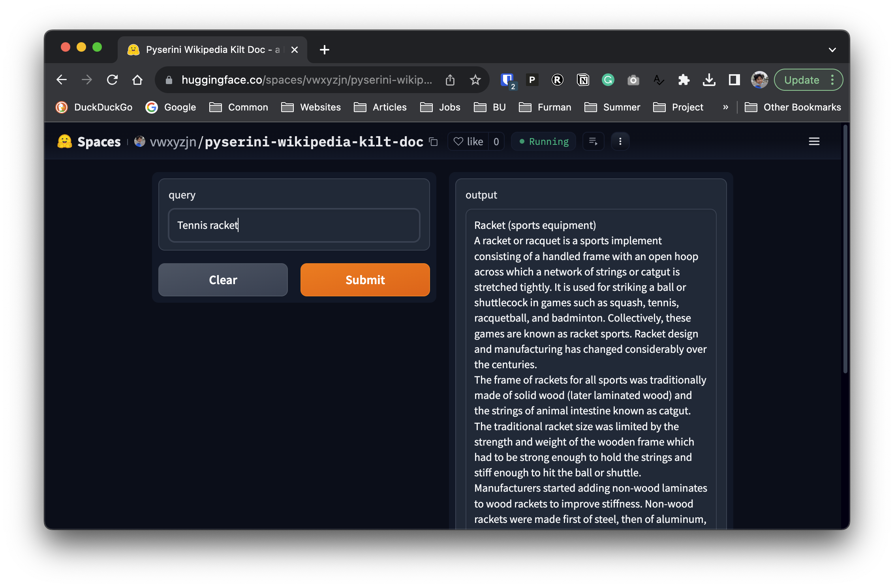Open the tab search dropdown arrow

[x=832, y=50]
